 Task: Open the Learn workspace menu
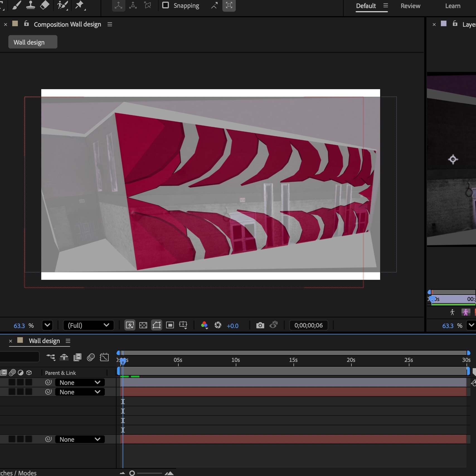click(x=453, y=6)
